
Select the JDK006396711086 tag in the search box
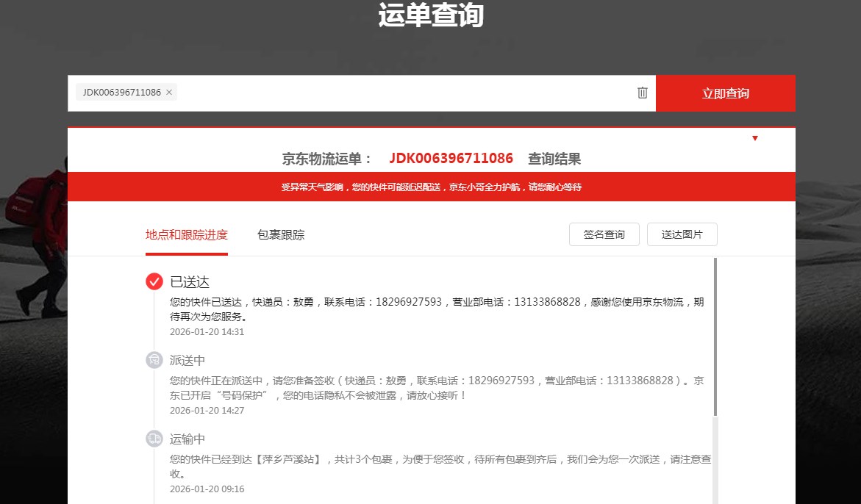click(x=121, y=93)
